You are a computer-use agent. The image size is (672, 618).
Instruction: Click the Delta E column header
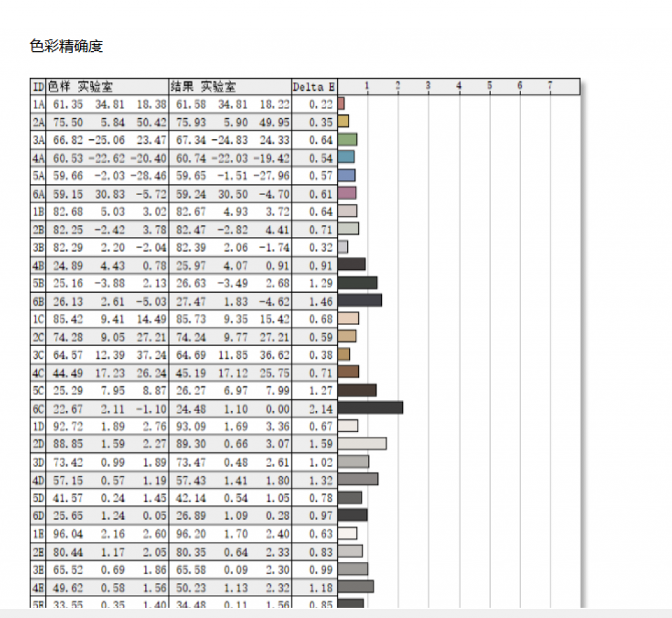[x=314, y=87]
